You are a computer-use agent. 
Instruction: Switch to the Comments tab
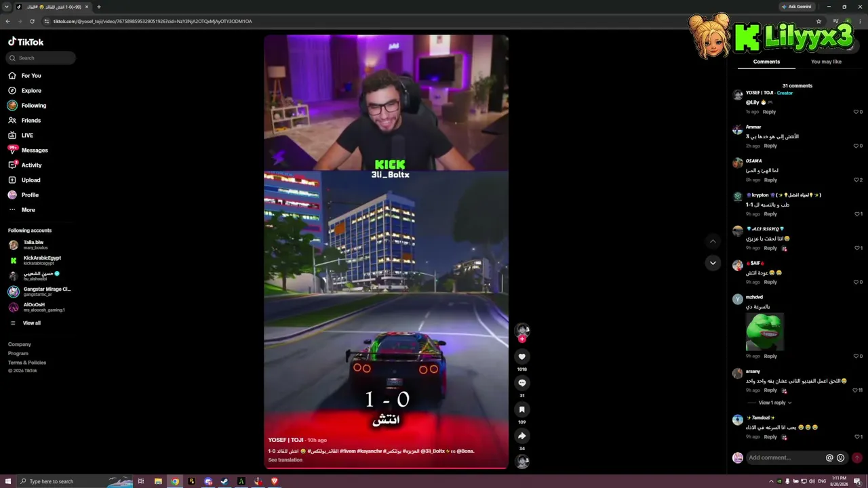766,62
